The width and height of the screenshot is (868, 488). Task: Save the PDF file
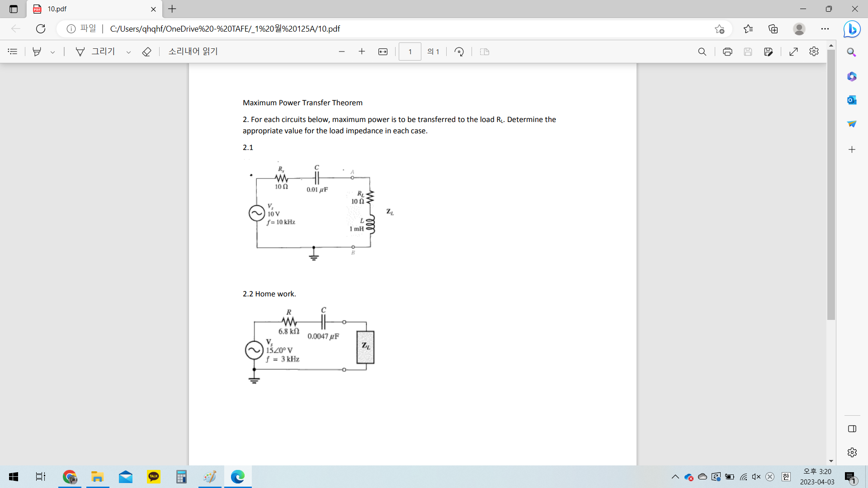coord(748,52)
